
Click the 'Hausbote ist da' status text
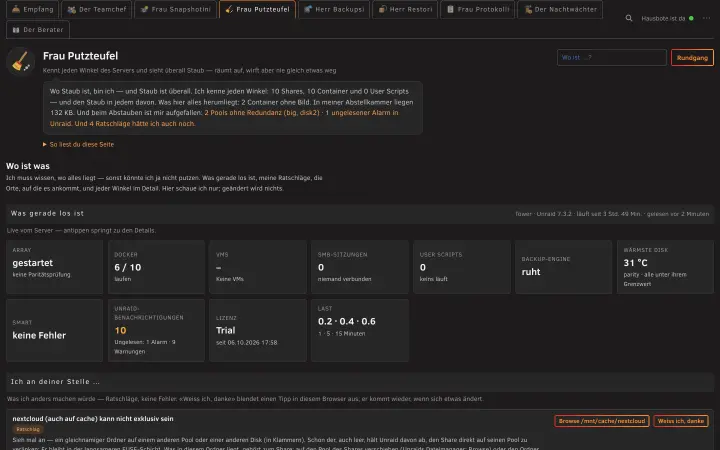click(x=663, y=18)
